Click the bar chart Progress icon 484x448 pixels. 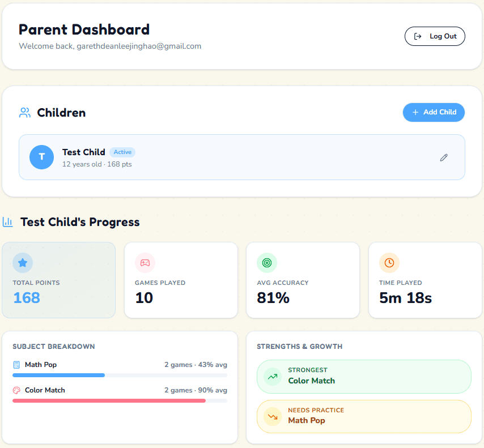point(8,221)
